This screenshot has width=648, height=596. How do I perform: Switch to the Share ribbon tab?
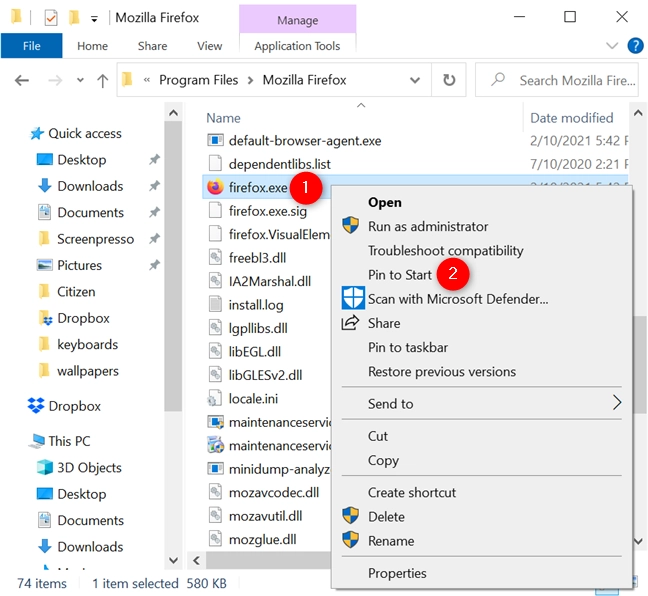152,46
